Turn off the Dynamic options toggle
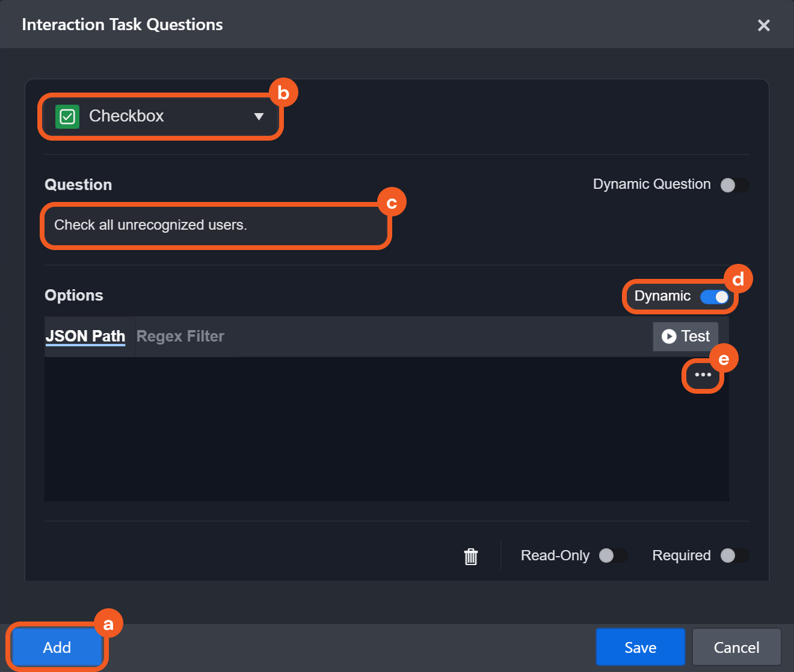The width and height of the screenshot is (794, 672). (x=715, y=297)
